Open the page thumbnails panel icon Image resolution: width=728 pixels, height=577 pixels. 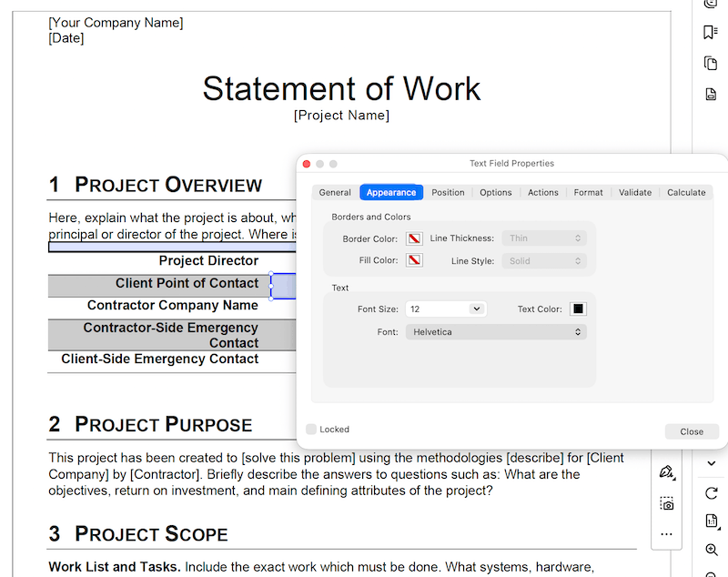pos(711,63)
